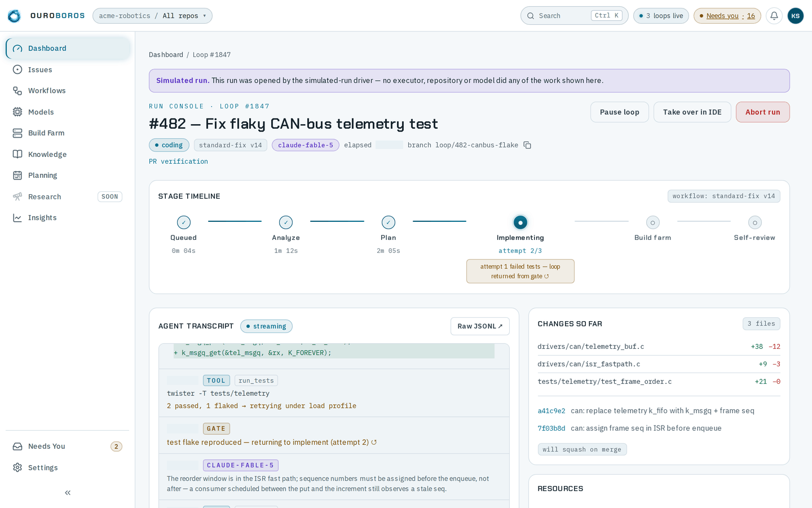Click the Build Farm server icon
Screen dimensions: 812x508
pyautogui.click(x=17, y=133)
